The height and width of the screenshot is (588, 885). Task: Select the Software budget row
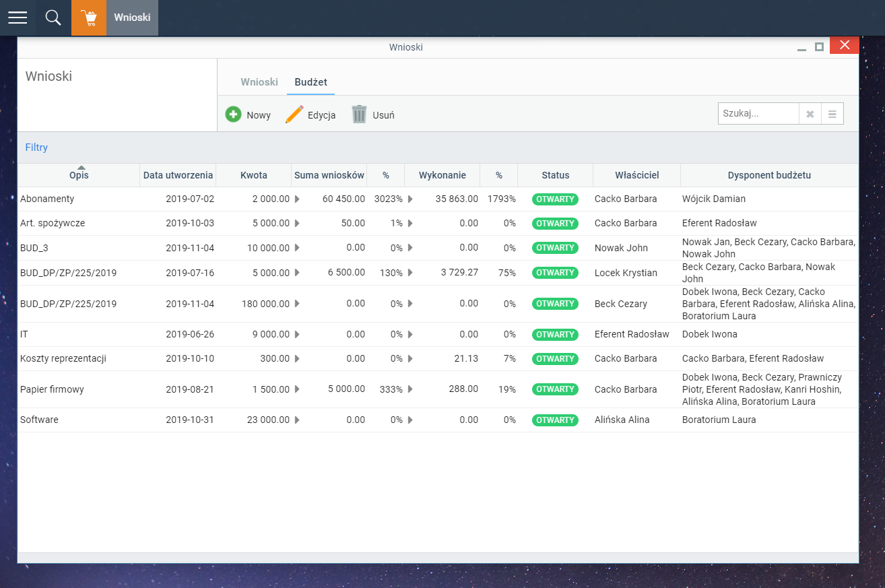[x=438, y=420]
